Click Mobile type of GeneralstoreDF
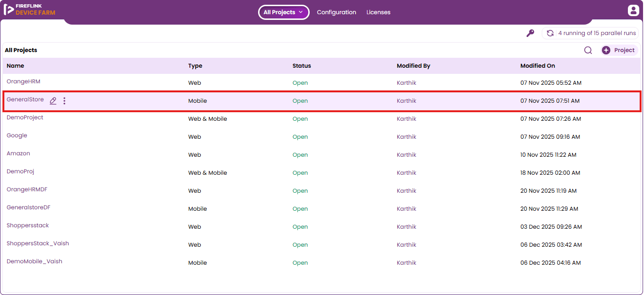This screenshot has width=644, height=295. [197, 209]
